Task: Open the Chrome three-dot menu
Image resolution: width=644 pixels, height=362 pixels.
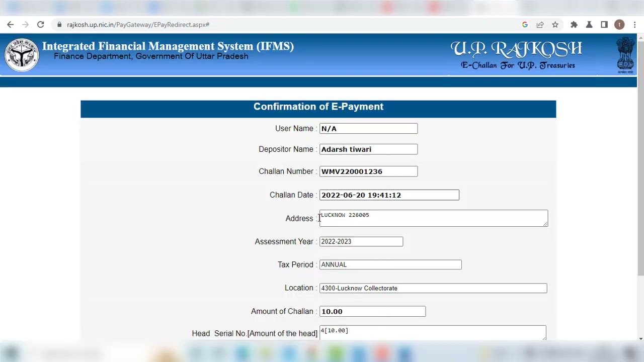Action: click(635, 25)
